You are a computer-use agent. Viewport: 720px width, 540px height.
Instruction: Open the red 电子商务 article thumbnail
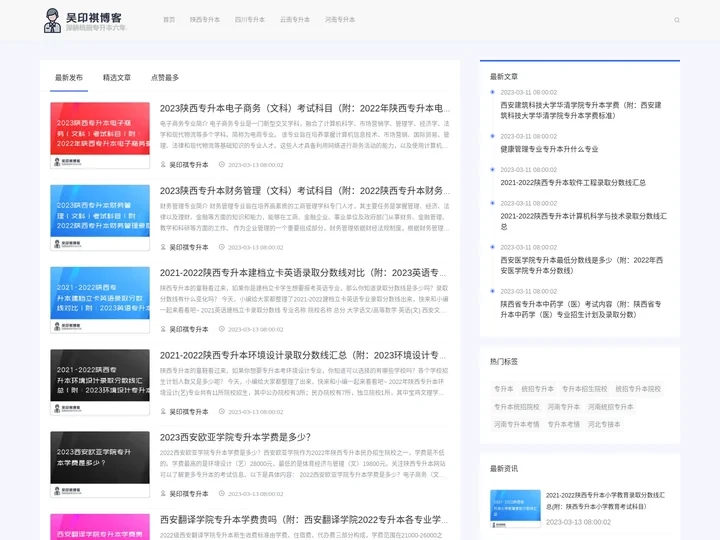100,135
